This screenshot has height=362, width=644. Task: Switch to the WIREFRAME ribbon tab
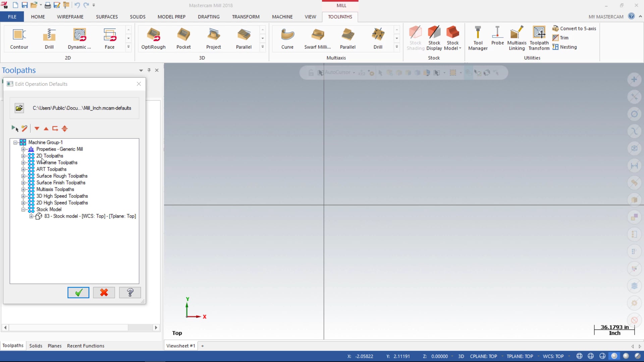70,16
